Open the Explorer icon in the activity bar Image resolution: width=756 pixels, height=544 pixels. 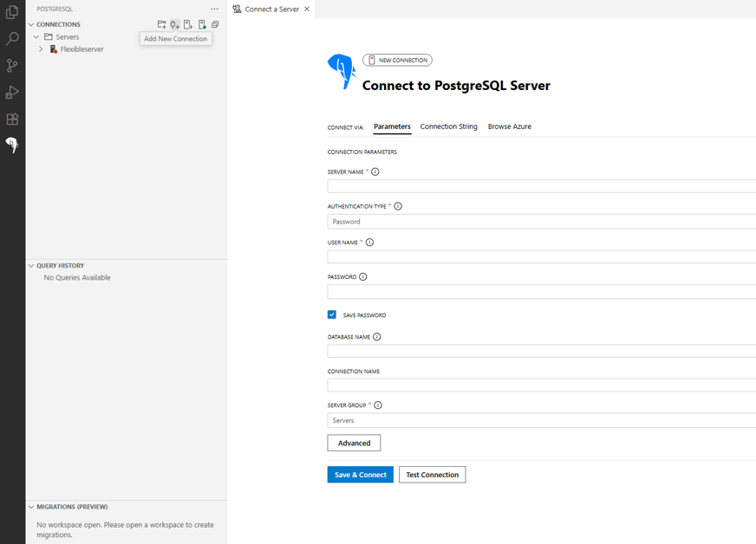pos(12,12)
